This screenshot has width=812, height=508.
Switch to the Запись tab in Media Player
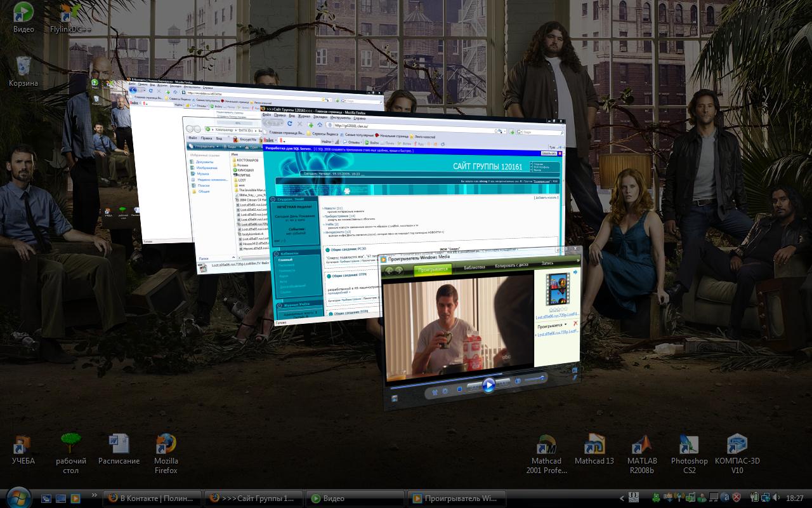point(547,263)
